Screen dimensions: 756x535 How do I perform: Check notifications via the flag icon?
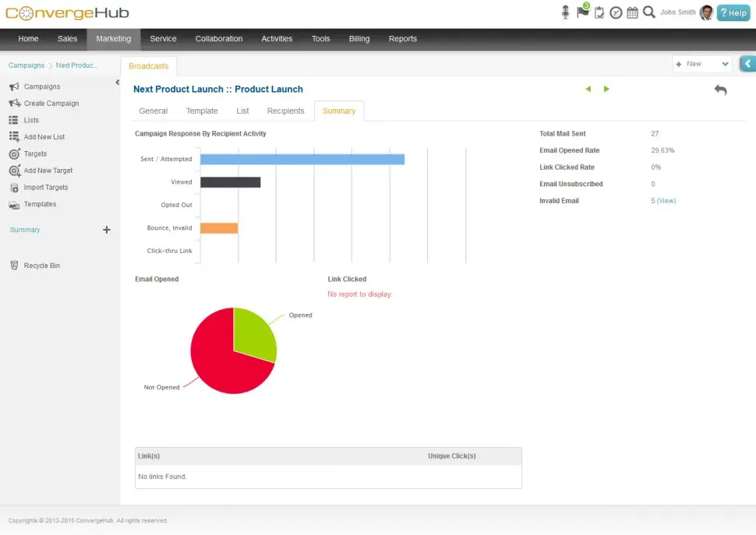582,11
